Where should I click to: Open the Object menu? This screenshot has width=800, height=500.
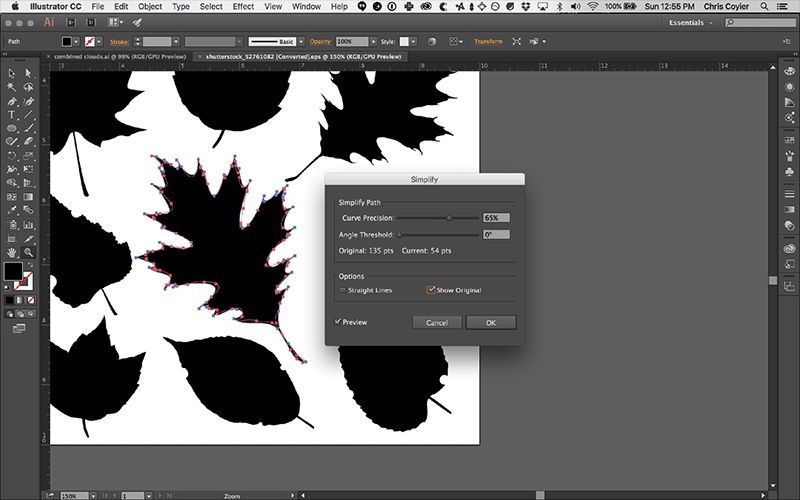150,6
